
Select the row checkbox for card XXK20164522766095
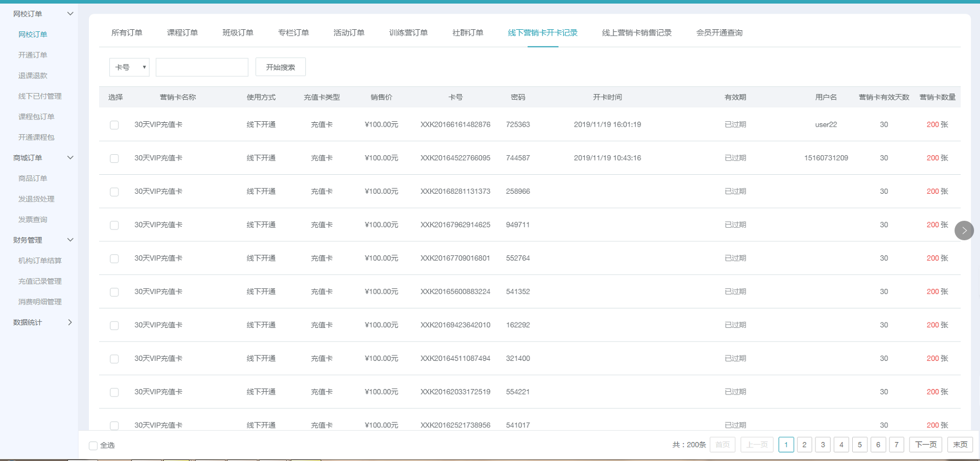[114, 159]
